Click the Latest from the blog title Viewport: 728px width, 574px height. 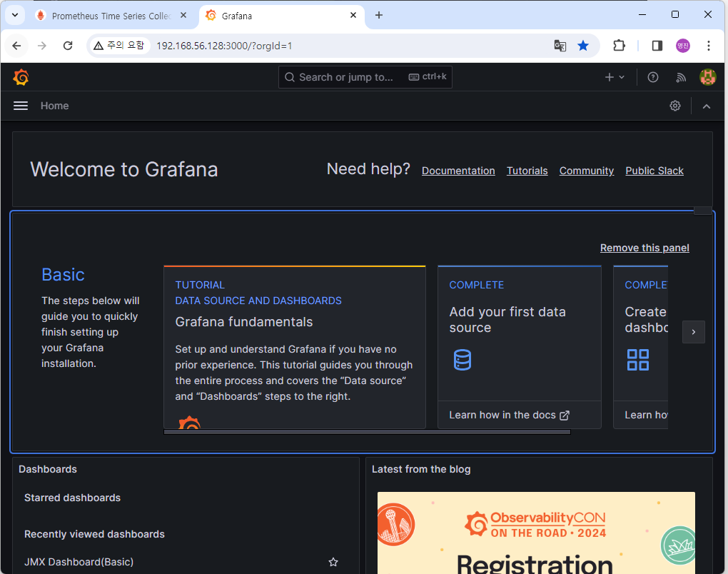click(421, 470)
